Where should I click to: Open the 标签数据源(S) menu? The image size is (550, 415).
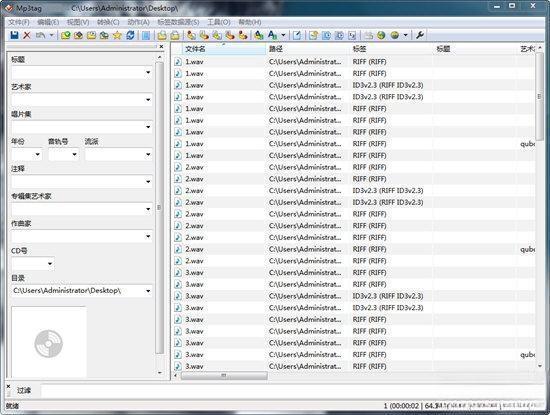pos(178,22)
